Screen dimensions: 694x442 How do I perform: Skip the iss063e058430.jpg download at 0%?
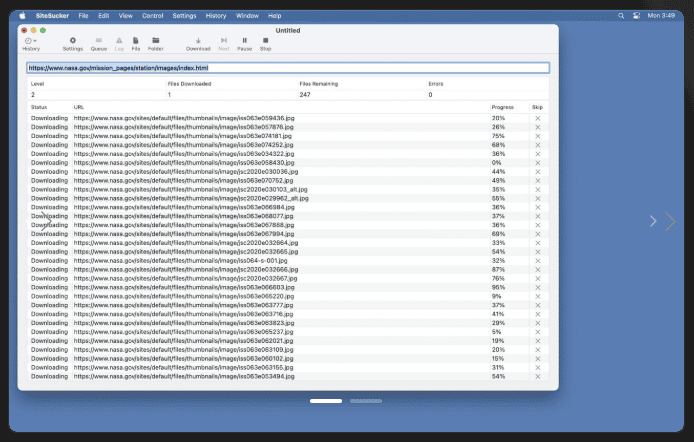538,163
